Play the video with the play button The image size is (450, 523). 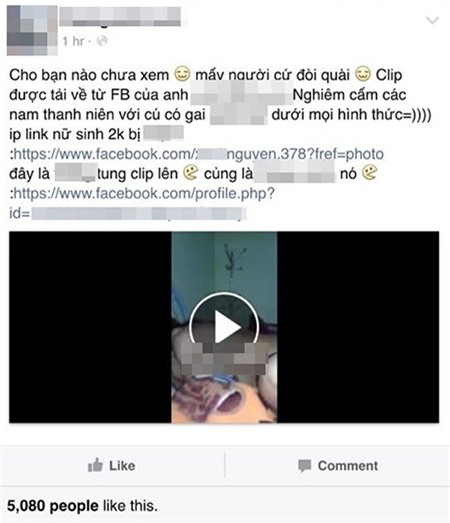[x=224, y=327]
